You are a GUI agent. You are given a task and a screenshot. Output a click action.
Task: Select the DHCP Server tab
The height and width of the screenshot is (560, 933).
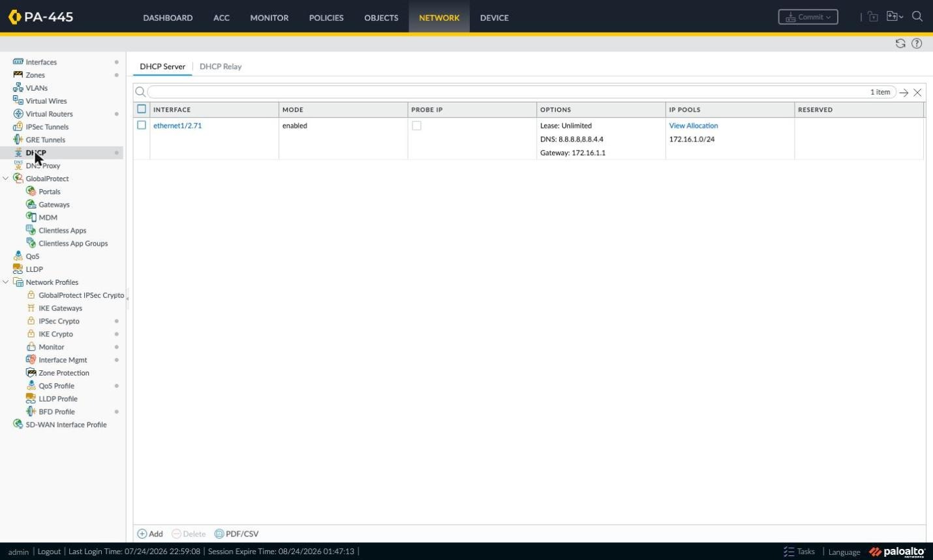[x=162, y=66]
